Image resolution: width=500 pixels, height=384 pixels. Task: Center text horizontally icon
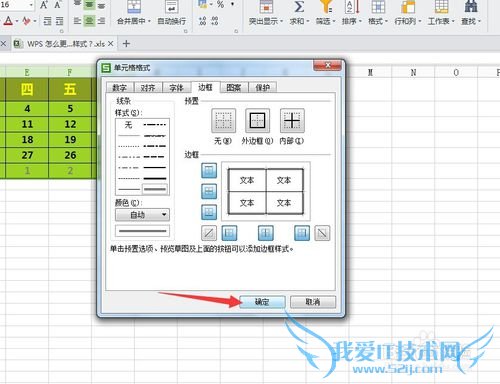click(89, 21)
